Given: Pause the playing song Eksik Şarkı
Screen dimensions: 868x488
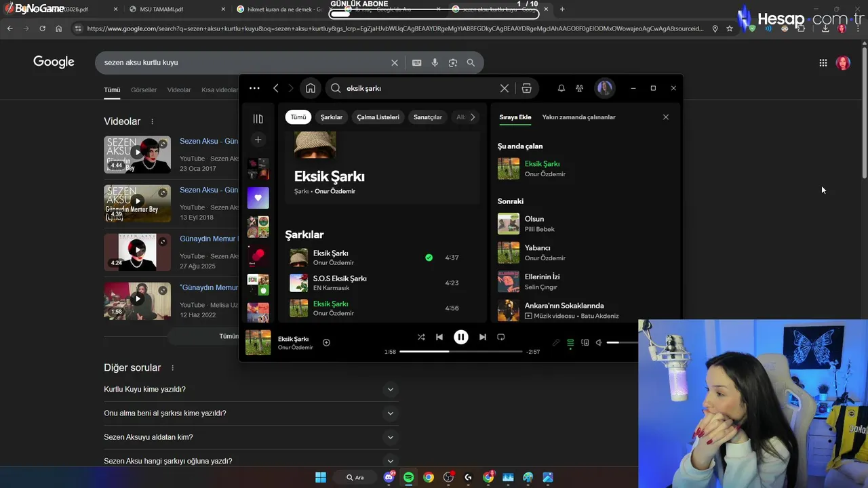Looking at the screenshot, I should (x=461, y=337).
